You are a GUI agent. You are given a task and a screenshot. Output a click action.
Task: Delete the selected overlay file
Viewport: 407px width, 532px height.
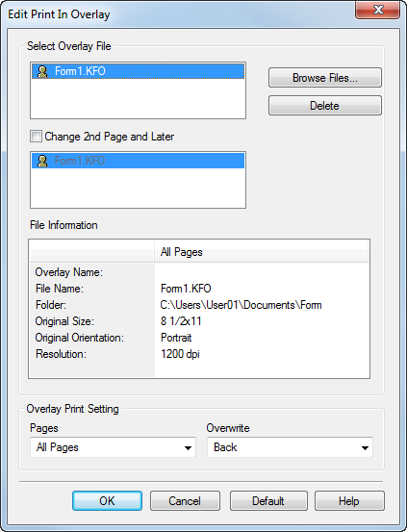(x=325, y=106)
